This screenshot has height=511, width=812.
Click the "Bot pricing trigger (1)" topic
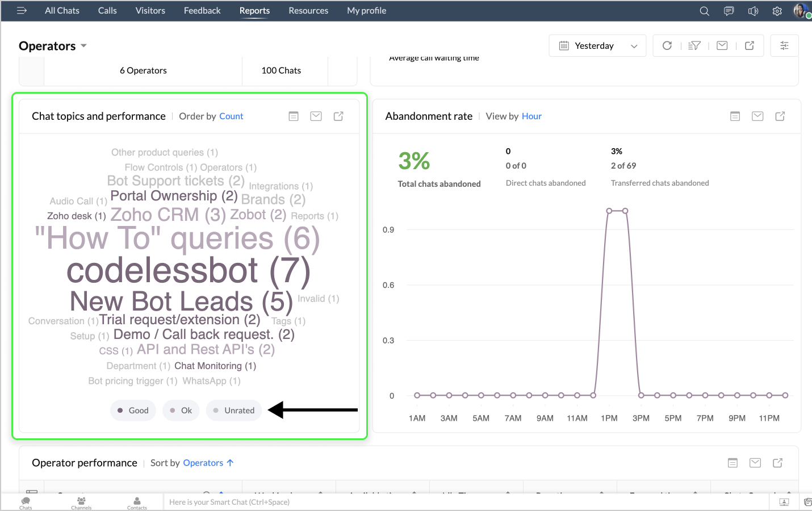[x=133, y=381]
